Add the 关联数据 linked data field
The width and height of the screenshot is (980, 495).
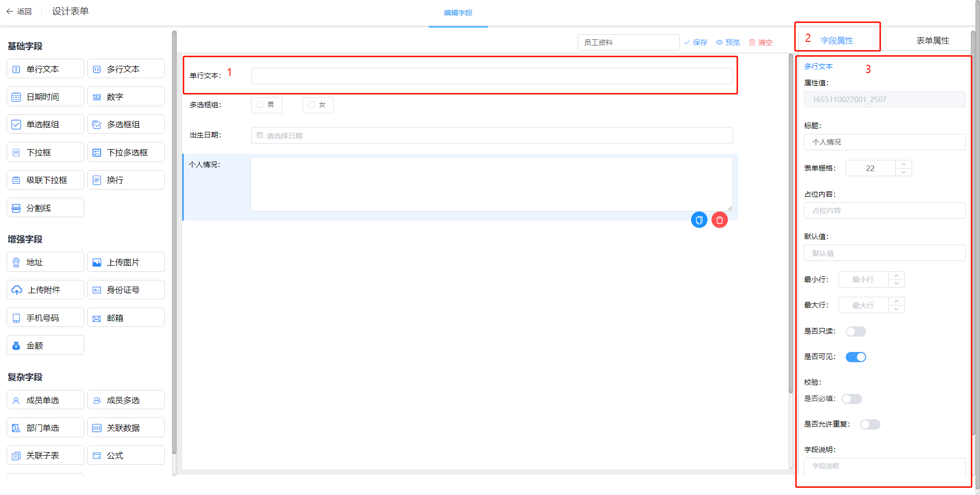point(126,428)
